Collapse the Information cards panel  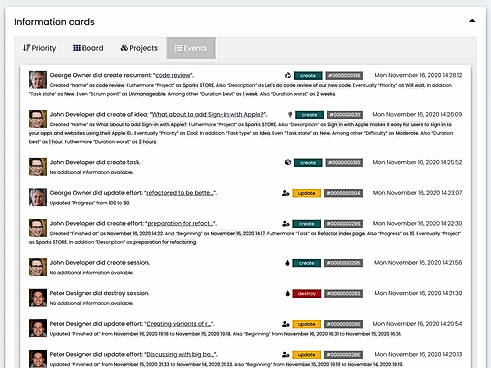[x=472, y=21]
